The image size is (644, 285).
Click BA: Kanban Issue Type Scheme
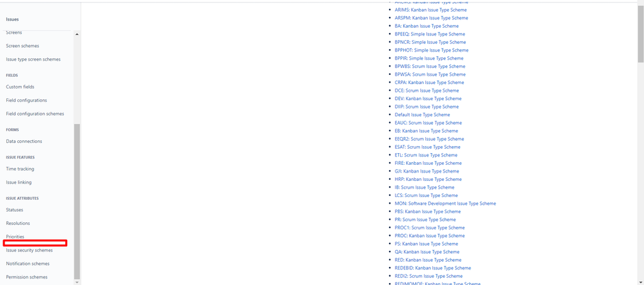pos(427,26)
